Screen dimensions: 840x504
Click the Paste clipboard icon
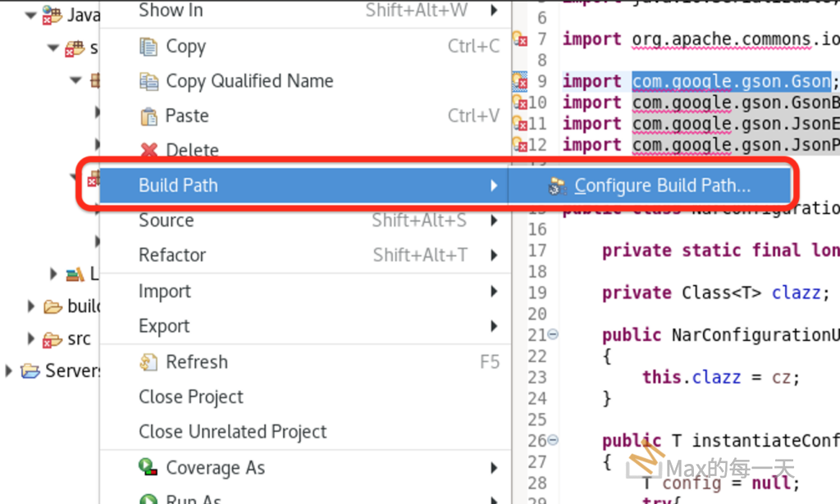click(148, 116)
